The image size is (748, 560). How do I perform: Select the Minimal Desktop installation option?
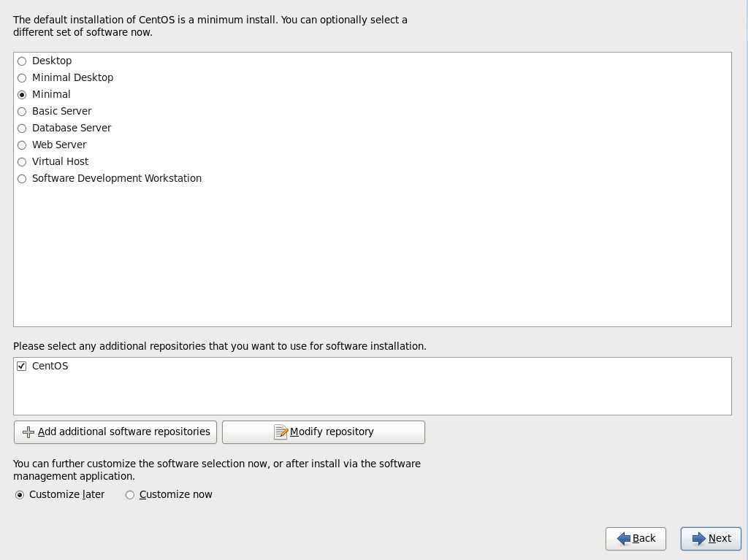22,77
